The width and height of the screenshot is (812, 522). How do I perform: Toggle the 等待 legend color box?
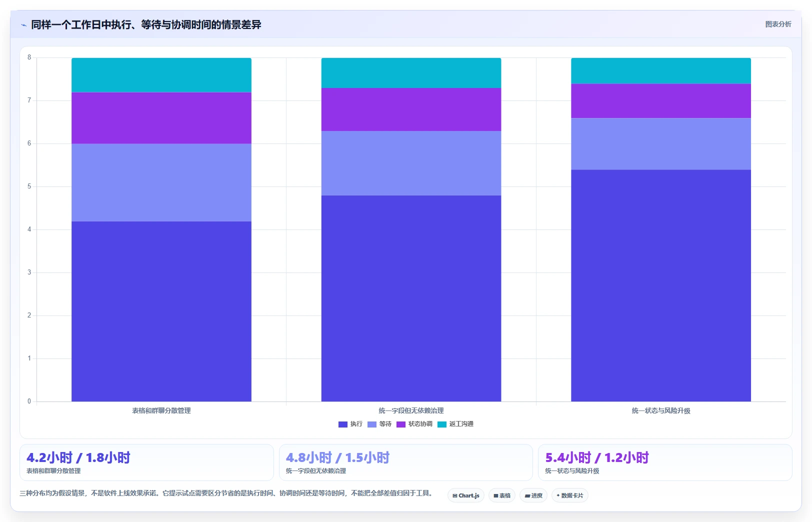[x=372, y=424]
